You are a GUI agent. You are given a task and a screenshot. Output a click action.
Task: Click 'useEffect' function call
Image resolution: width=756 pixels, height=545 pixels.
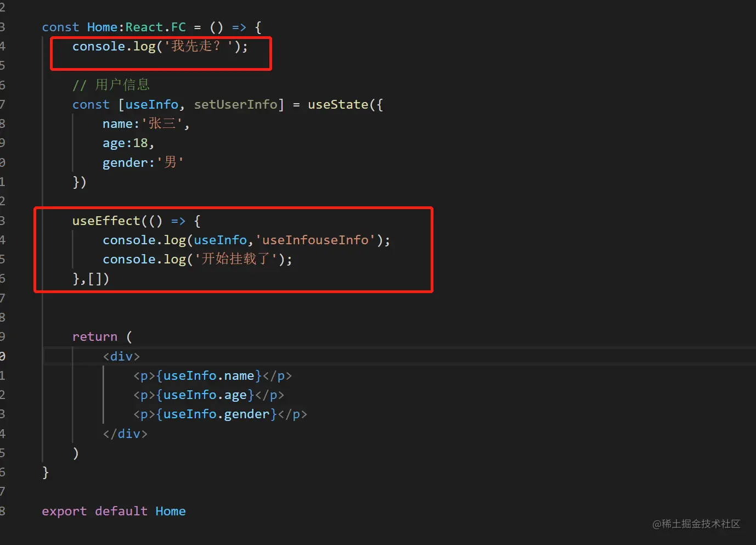pos(106,221)
